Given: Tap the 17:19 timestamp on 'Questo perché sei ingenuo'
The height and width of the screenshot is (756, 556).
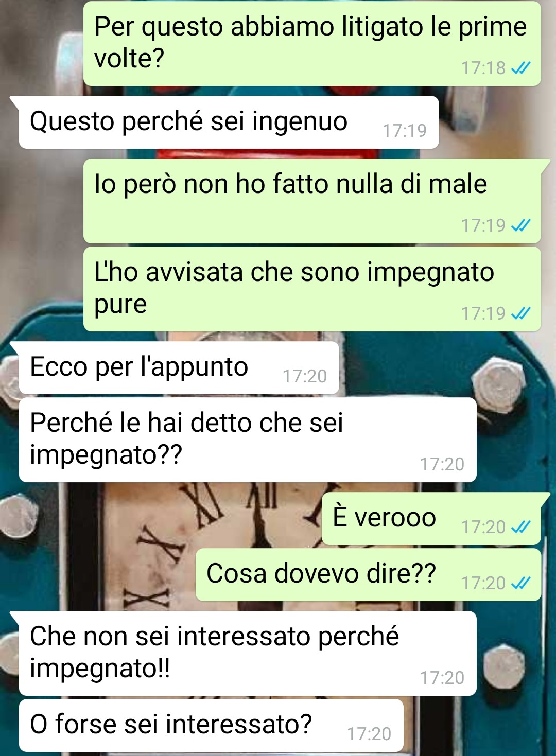Looking at the screenshot, I should coord(405,131).
